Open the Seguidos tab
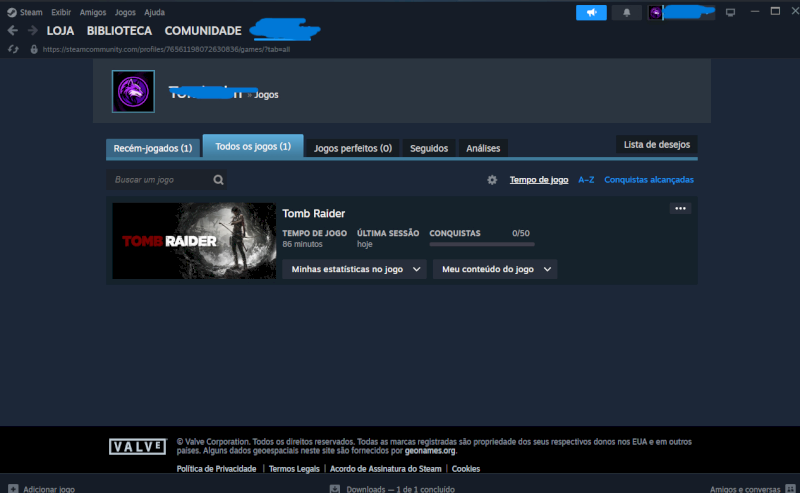This screenshot has height=493, width=800. coord(429,148)
